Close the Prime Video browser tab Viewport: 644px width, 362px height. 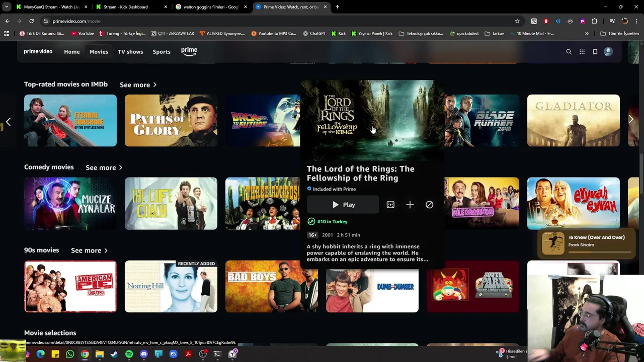coord(325,7)
